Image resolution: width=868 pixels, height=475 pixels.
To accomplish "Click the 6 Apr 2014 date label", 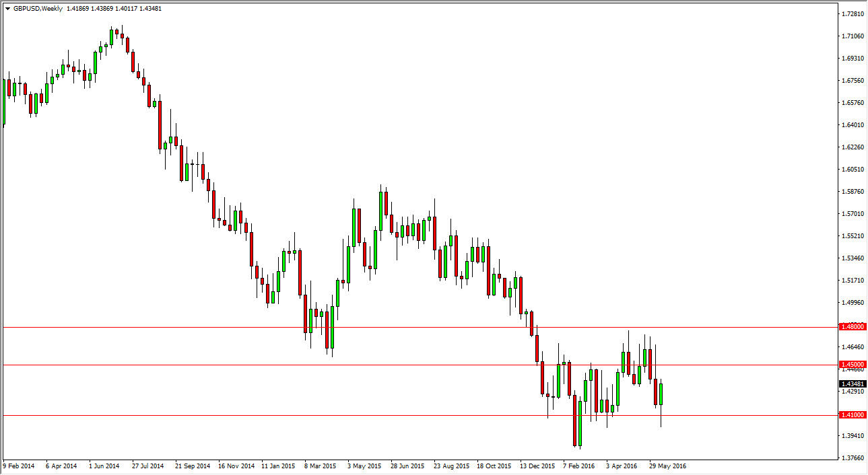I will [61, 466].
